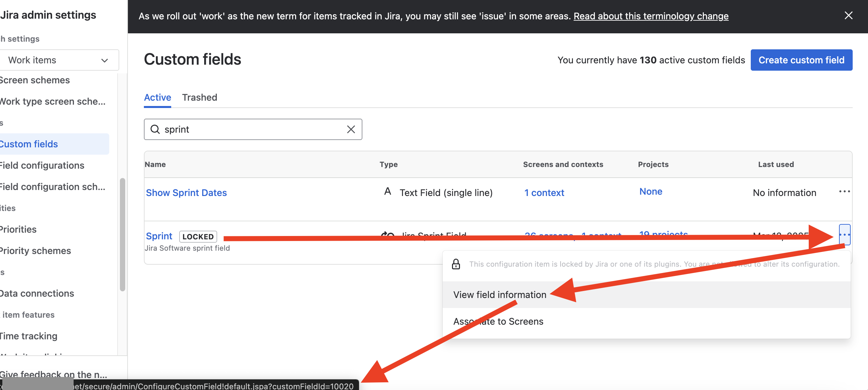Click the Text Field single line type icon
This screenshot has width=868, height=390.
coord(387,191)
